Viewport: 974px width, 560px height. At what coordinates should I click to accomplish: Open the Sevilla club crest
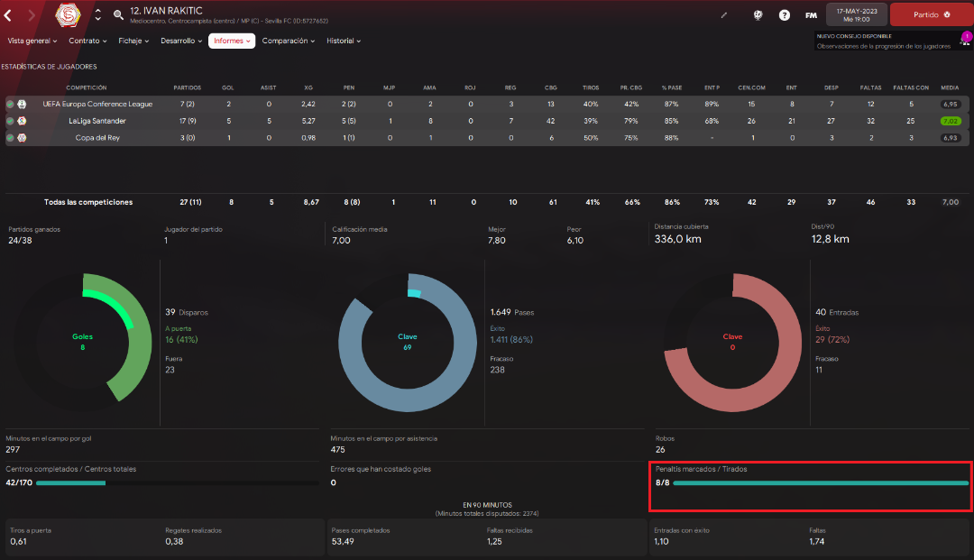click(x=68, y=15)
